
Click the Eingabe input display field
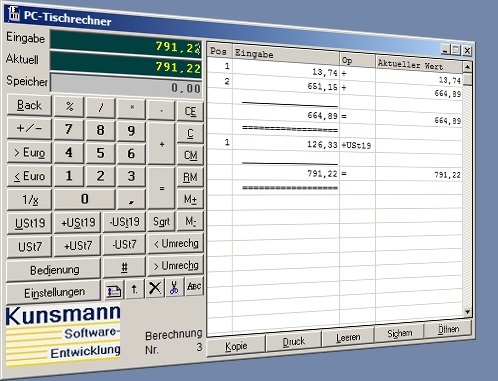coord(126,44)
